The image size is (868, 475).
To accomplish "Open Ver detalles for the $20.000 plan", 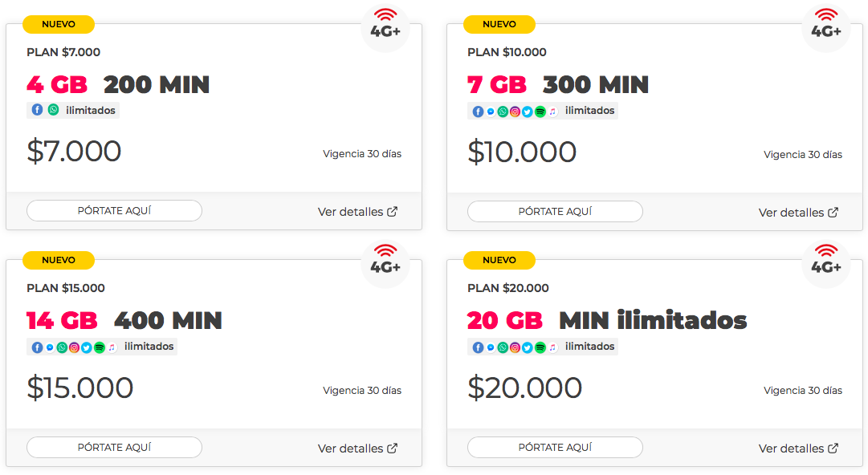I will 798,449.
